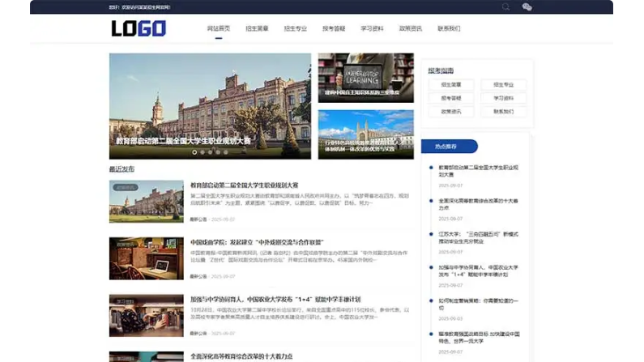
Task: Select the fourth carousel indicator dot
Action: point(218,152)
